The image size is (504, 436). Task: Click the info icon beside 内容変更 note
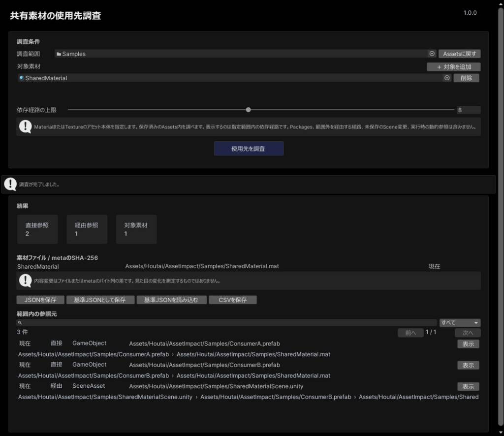tap(25, 280)
